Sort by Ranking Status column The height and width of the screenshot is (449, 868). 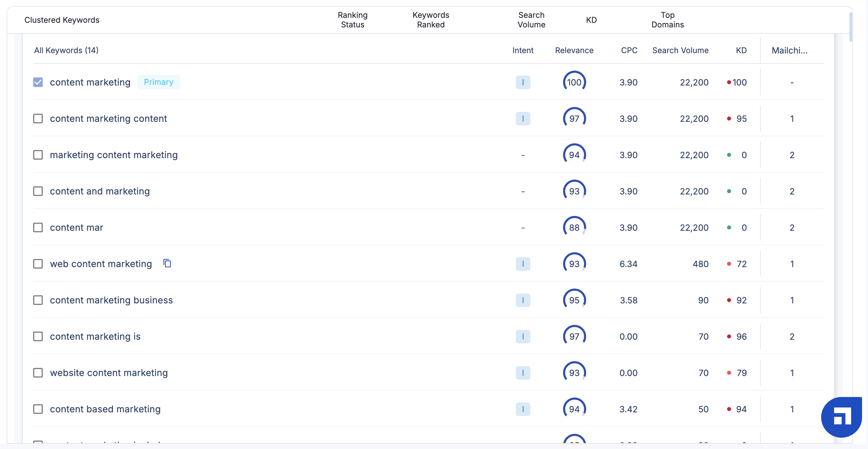pos(353,20)
